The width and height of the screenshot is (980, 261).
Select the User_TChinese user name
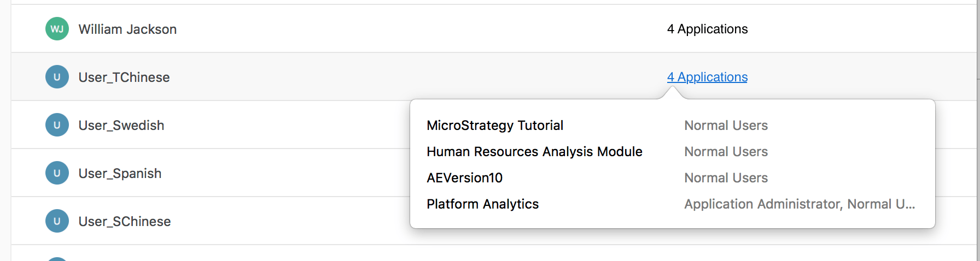point(124,77)
